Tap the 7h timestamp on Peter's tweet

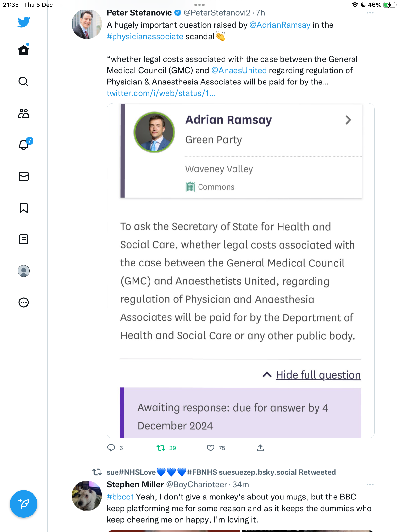click(x=260, y=13)
